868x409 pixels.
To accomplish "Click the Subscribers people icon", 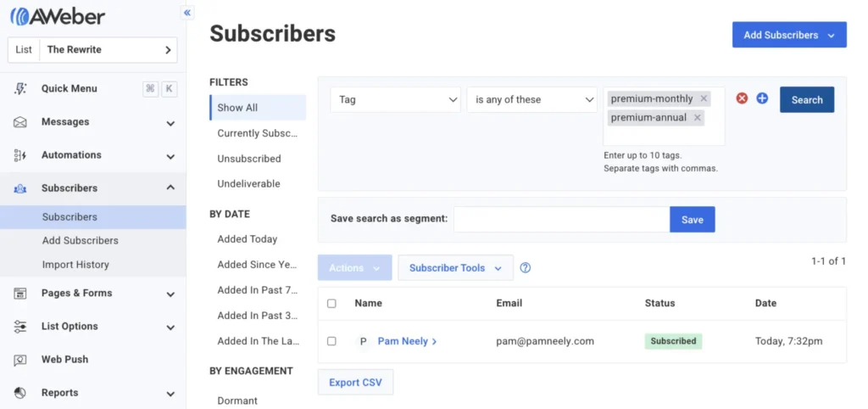I will (x=20, y=188).
